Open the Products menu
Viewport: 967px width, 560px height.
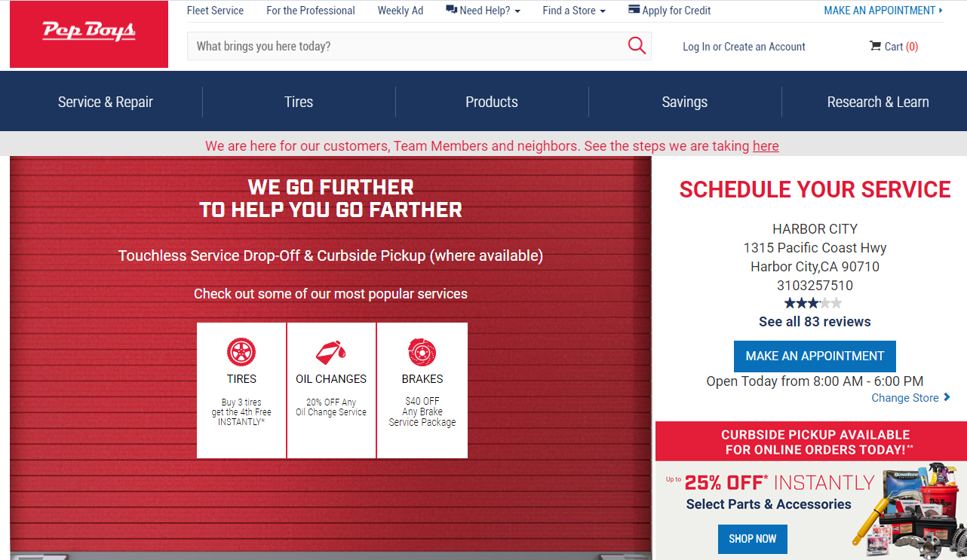tap(492, 102)
